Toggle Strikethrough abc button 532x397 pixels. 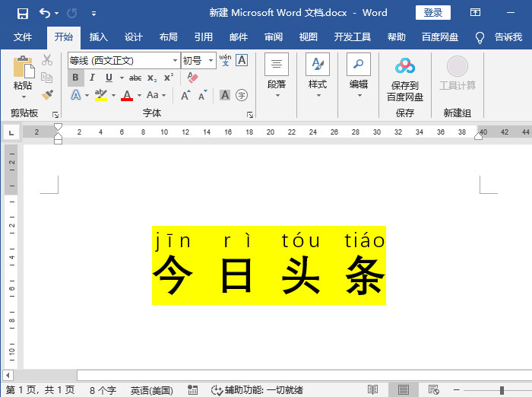tap(135, 78)
